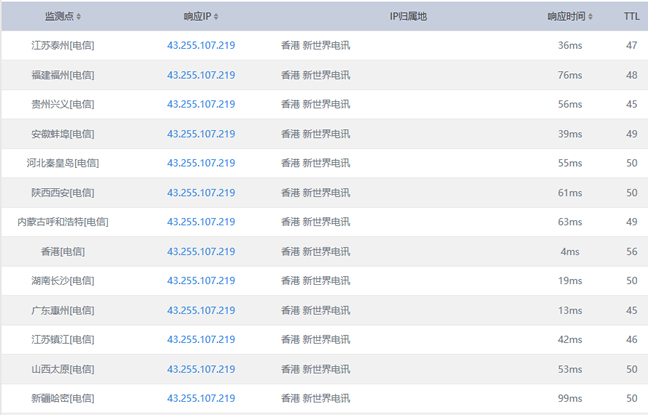Open IP link in 福建福州[电信] row

click(201, 75)
